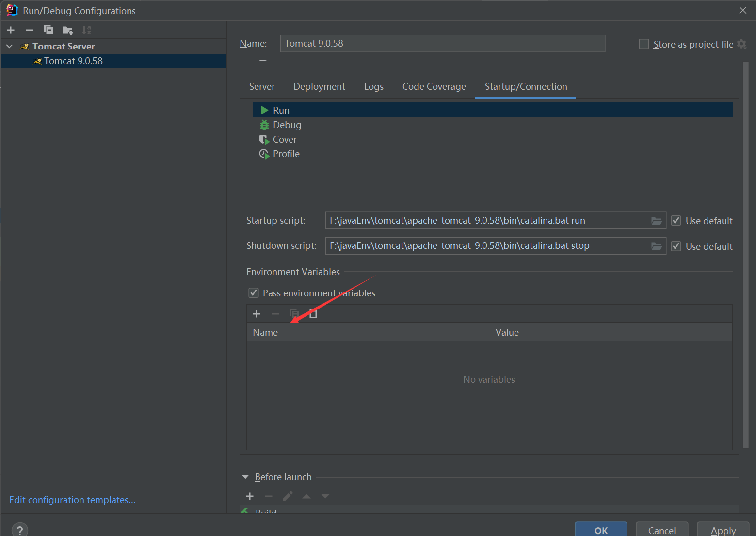Switch to the Server tab

pos(262,86)
